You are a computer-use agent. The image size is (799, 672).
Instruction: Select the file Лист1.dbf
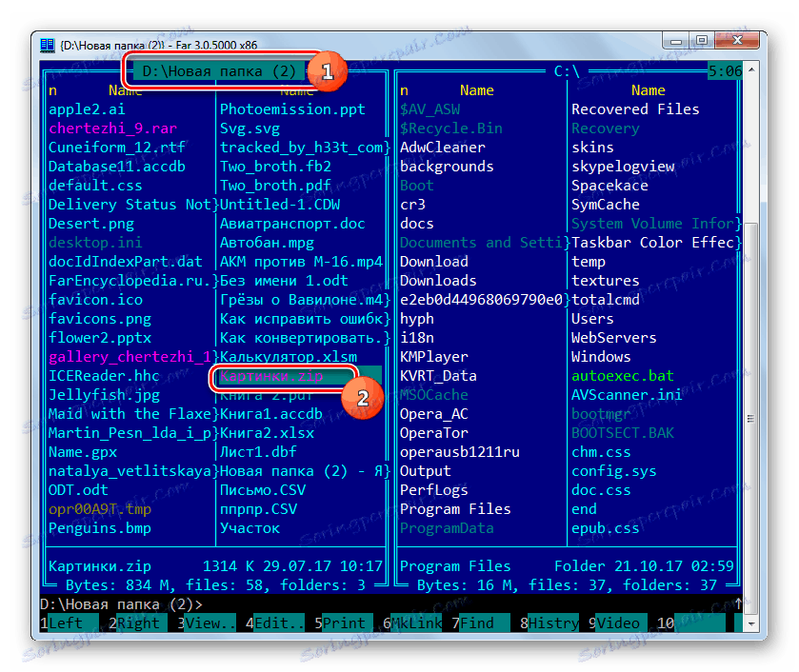coord(258,452)
